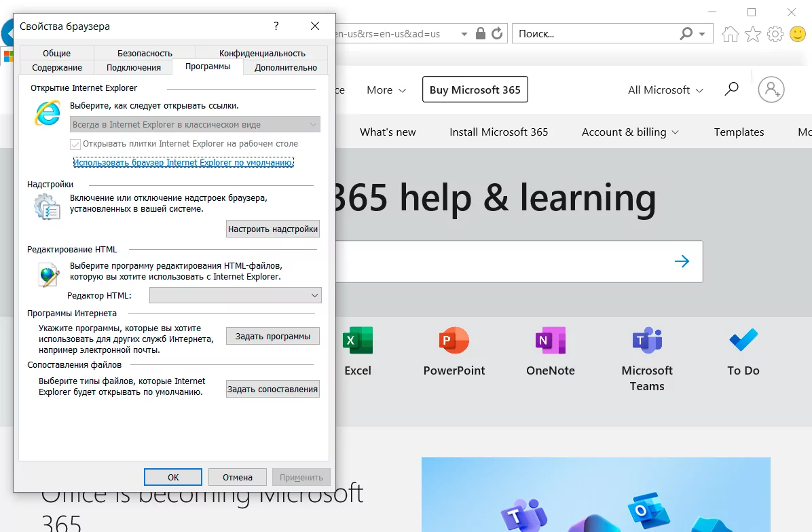Expand address bar autocomplete dropdown arrow
Screen dimensions: 812x532
point(464,34)
